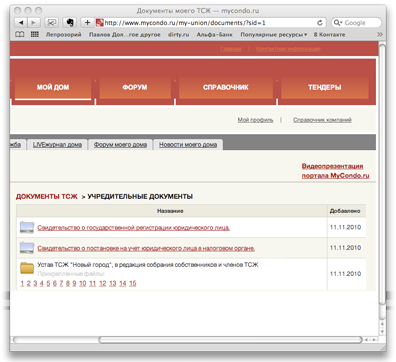The height and width of the screenshot is (362, 396).
Task: Show more bookmarks with chevron overflow
Action: [379, 34]
